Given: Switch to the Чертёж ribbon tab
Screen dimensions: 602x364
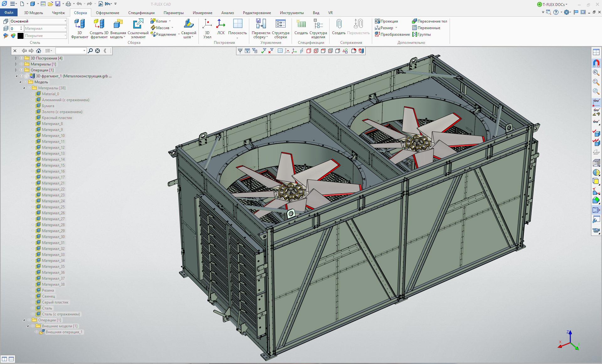Looking at the screenshot, I should (x=58, y=13).
